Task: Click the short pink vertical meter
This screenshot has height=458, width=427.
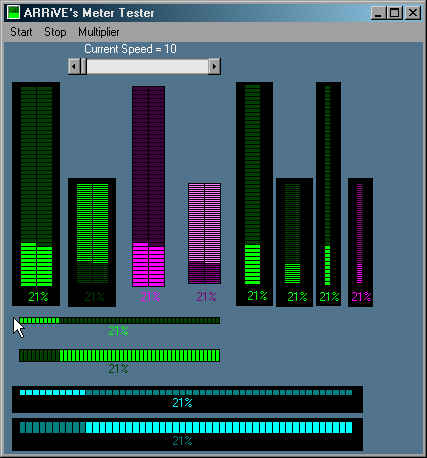Action: coord(204,234)
